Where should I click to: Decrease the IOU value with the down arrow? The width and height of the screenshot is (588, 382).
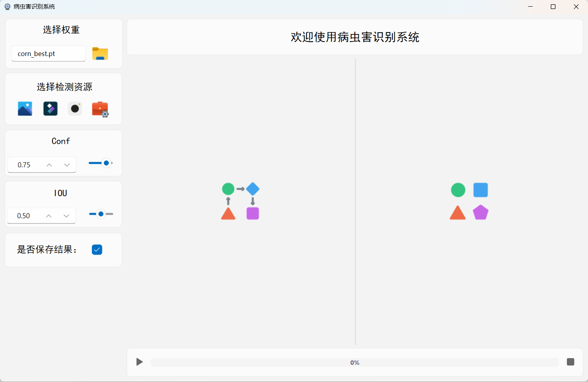coord(67,216)
